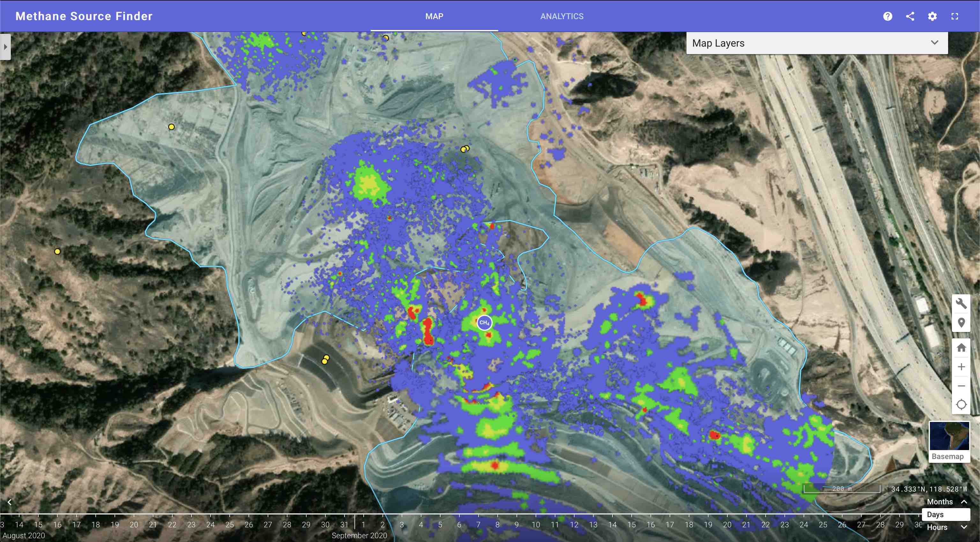This screenshot has height=542, width=980.
Task: Click the share icon in the header
Action: coord(910,16)
